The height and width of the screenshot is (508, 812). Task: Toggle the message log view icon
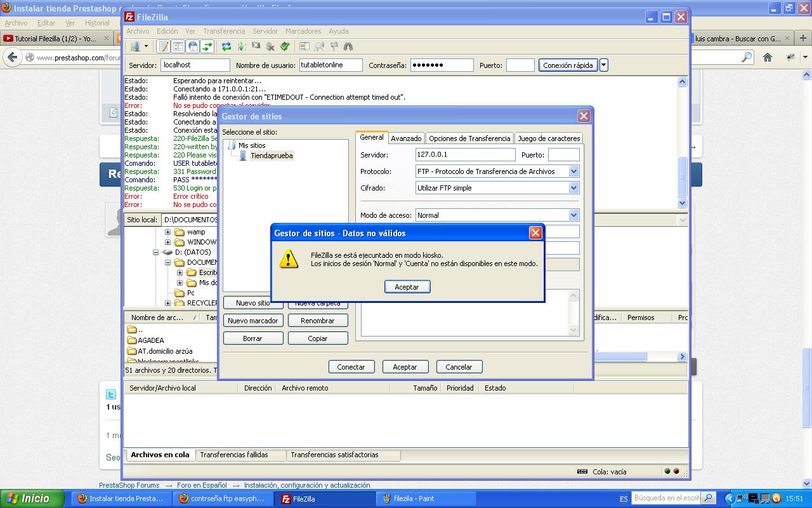click(164, 46)
